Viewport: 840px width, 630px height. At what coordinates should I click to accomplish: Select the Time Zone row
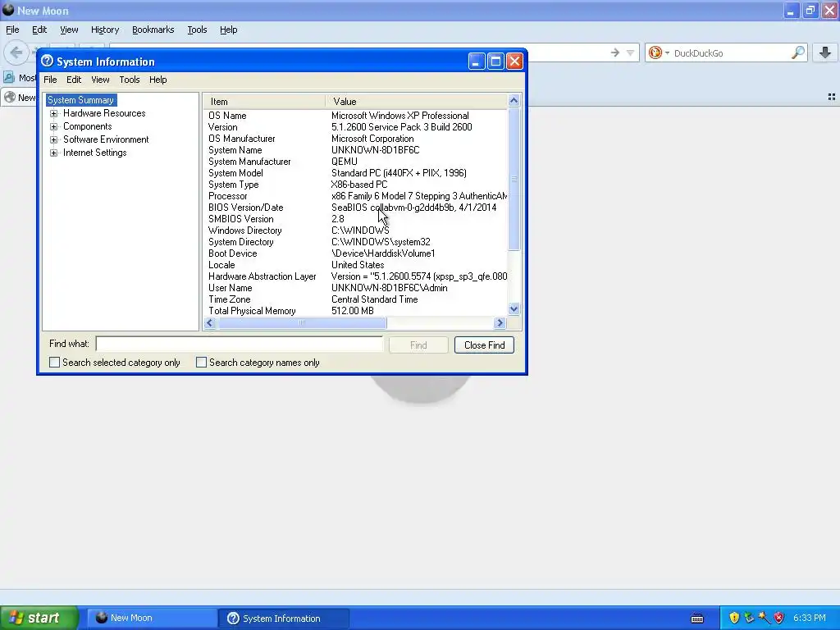[x=355, y=299]
